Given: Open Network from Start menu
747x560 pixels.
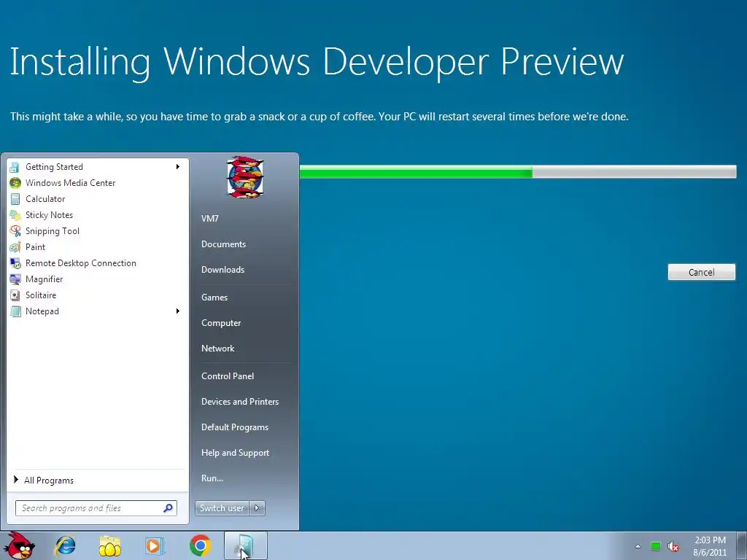Looking at the screenshot, I should point(217,348).
